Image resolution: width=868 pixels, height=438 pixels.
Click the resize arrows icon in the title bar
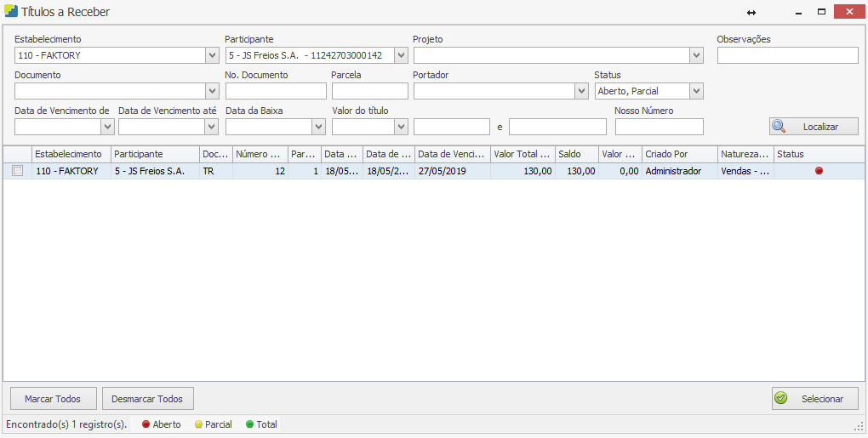(x=751, y=13)
